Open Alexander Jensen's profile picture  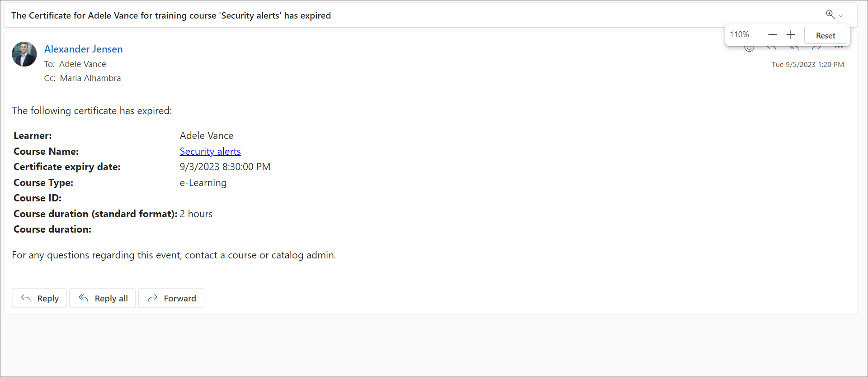point(24,54)
